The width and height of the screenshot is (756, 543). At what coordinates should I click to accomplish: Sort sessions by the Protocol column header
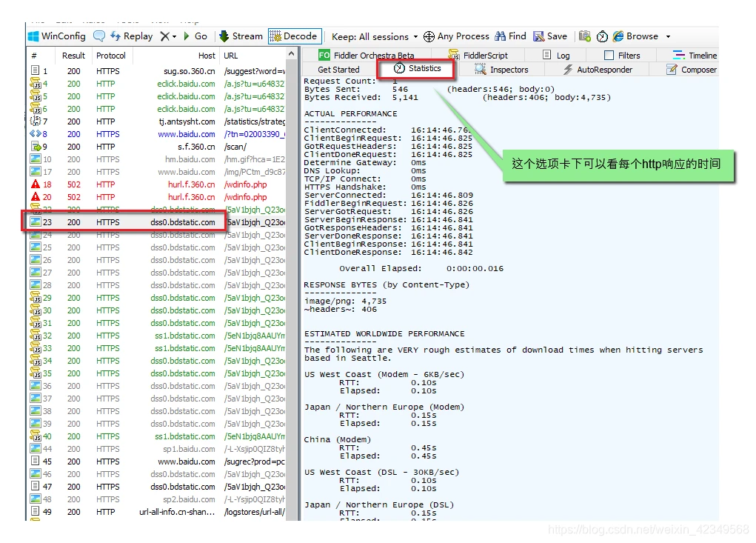(x=111, y=56)
